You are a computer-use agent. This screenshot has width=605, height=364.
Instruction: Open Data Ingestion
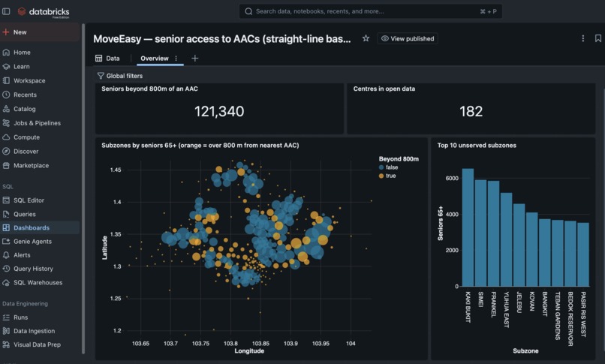[40, 331]
